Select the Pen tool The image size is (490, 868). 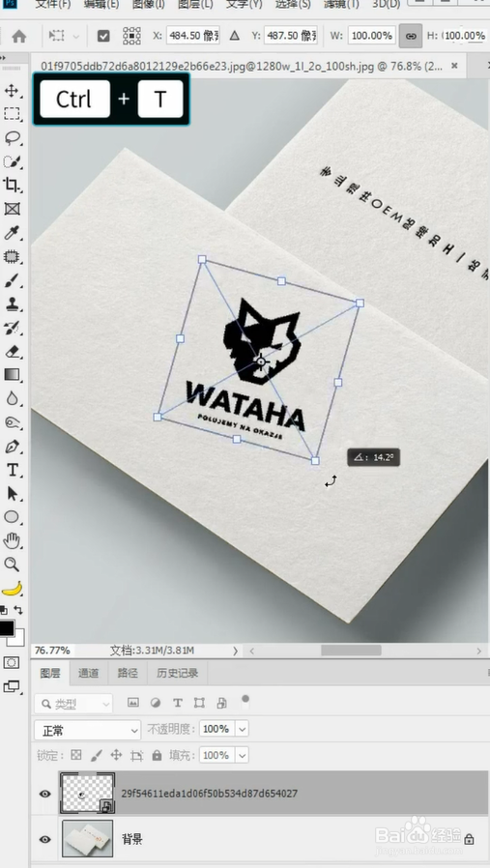click(12, 447)
